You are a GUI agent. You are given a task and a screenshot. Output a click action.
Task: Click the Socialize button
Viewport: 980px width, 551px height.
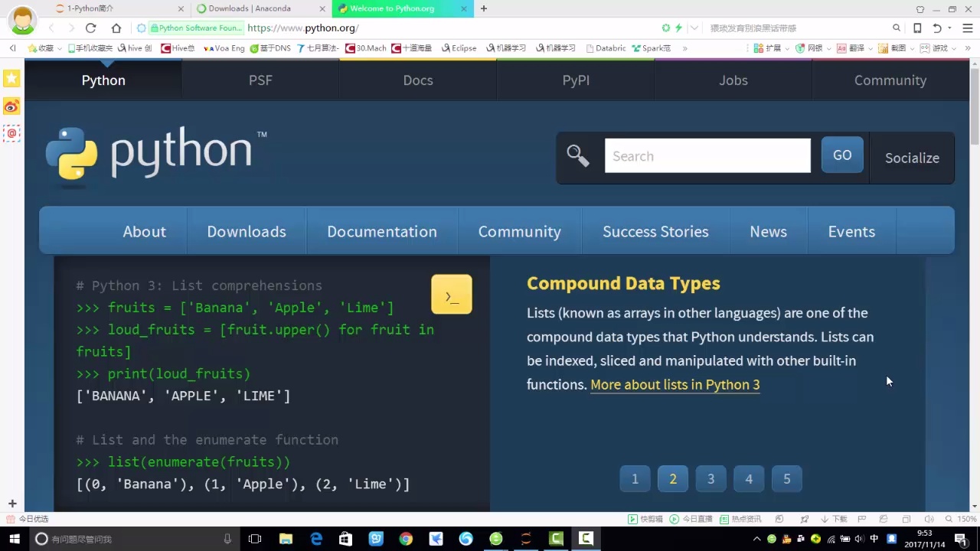(x=912, y=158)
